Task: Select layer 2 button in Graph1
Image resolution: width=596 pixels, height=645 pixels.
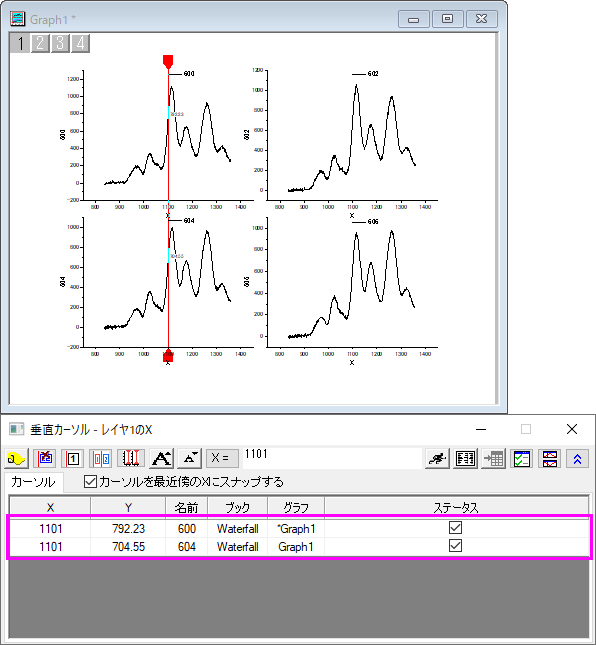Action: click(40, 43)
